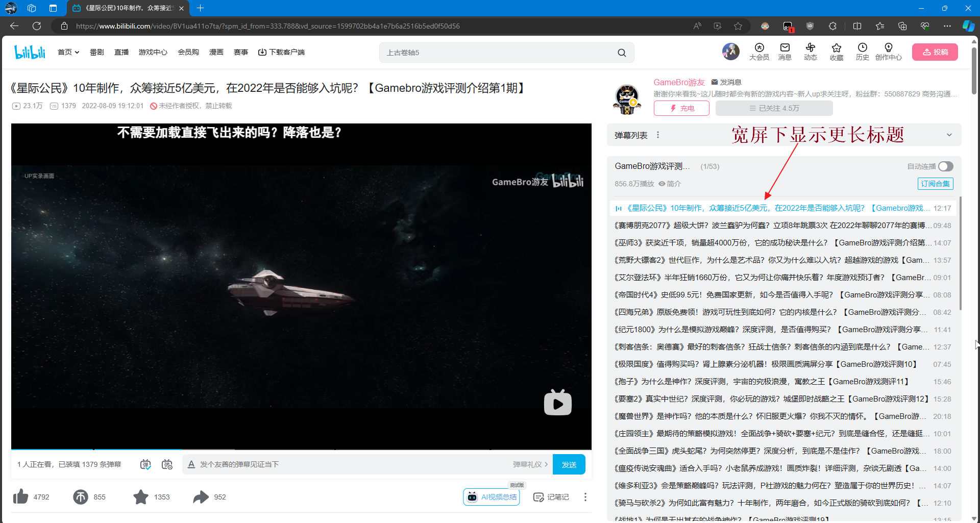Play 《荒野大镖客2》 video in playlist
The width and height of the screenshot is (980, 523).
pos(782,260)
